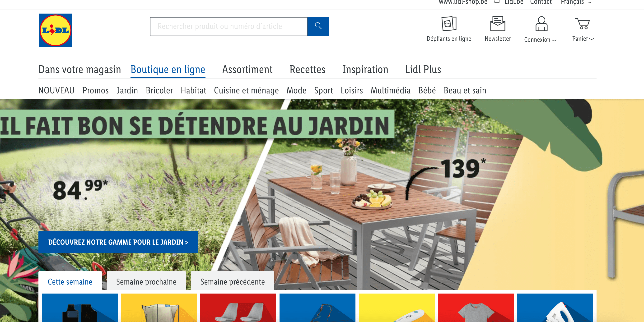Open the Dépliants en ligne leaflet icon

449,23
